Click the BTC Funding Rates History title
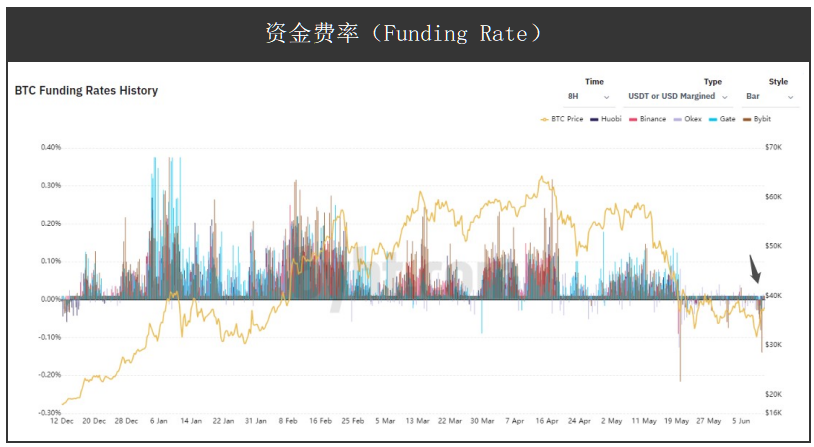The height and width of the screenshot is (447, 814). (x=86, y=91)
